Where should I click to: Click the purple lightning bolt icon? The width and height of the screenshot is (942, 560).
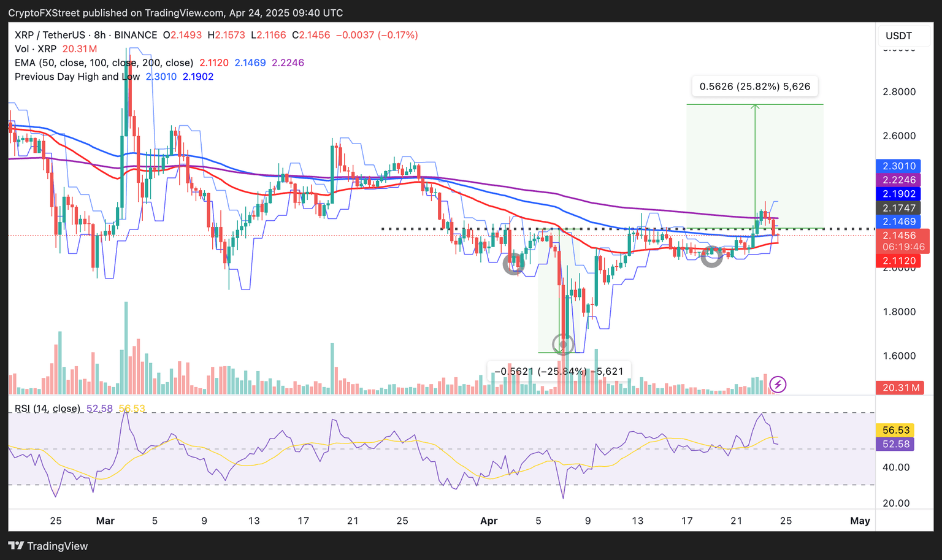pos(778,385)
